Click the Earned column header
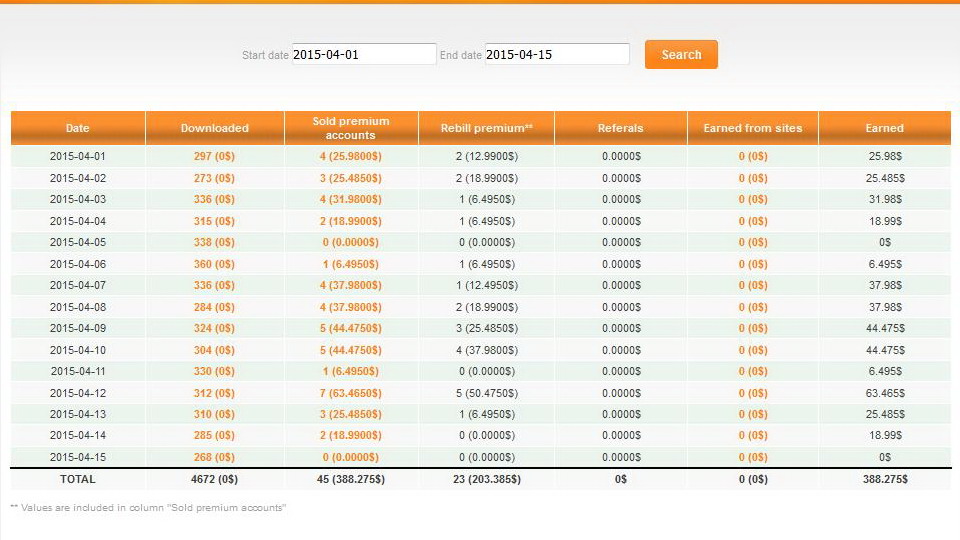The height and width of the screenshot is (540, 960). (884, 128)
